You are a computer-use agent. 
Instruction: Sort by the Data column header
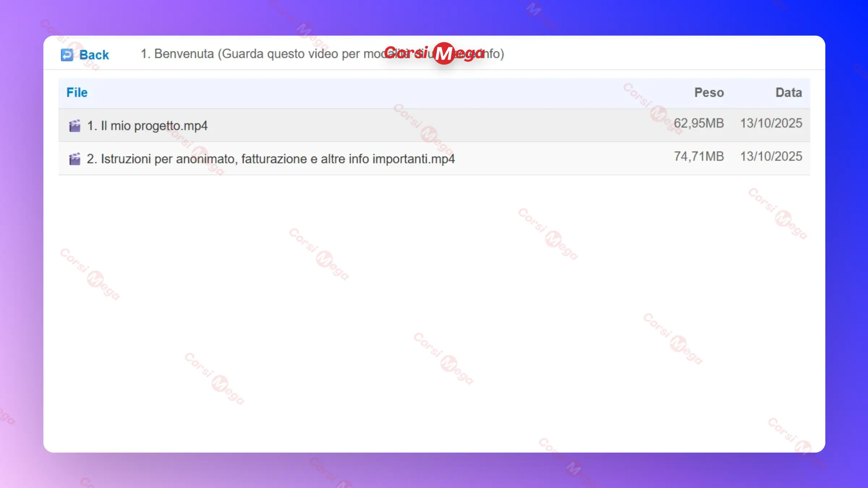click(x=788, y=93)
